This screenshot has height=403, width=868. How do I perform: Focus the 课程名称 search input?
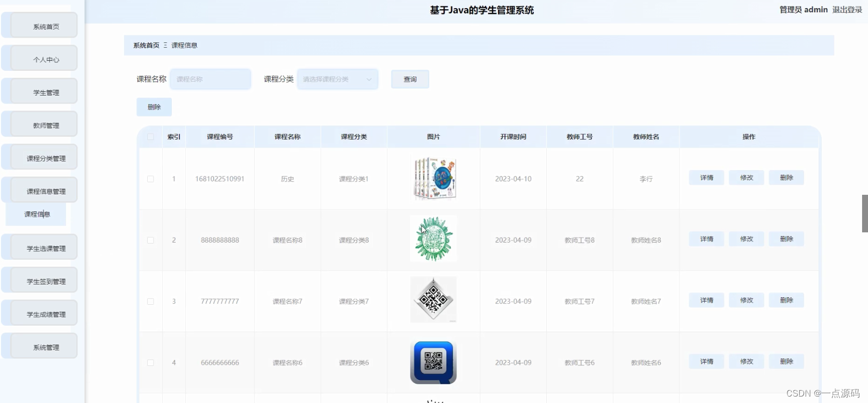coord(211,79)
